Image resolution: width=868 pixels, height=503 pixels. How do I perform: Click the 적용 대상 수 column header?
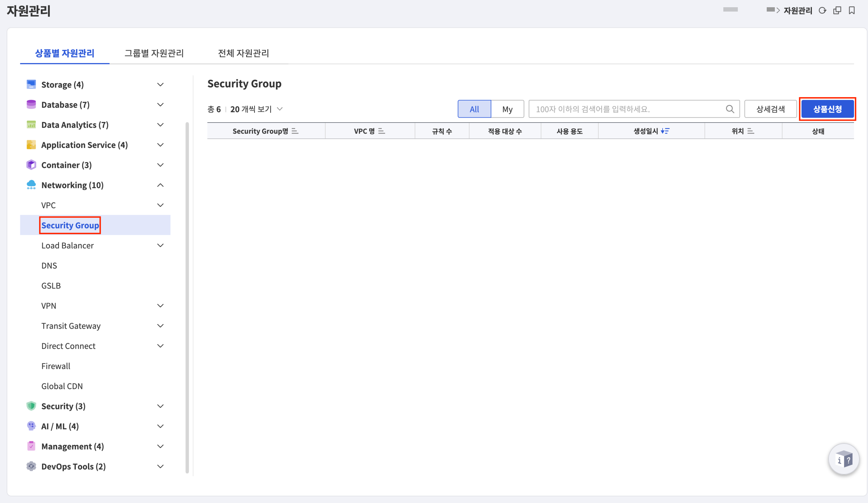point(505,131)
